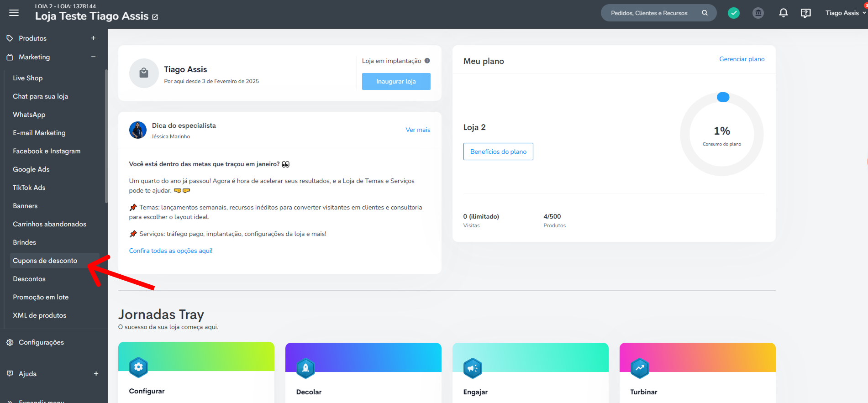Open Gerenciar plano link
The image size is (868, 403).
click(742, 59)
